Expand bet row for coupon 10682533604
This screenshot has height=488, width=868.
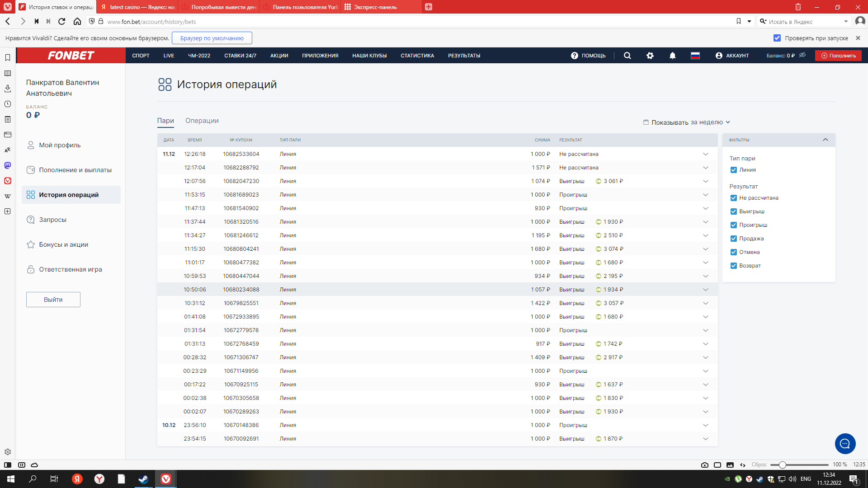pyautogui.click(x=706, y=154)
